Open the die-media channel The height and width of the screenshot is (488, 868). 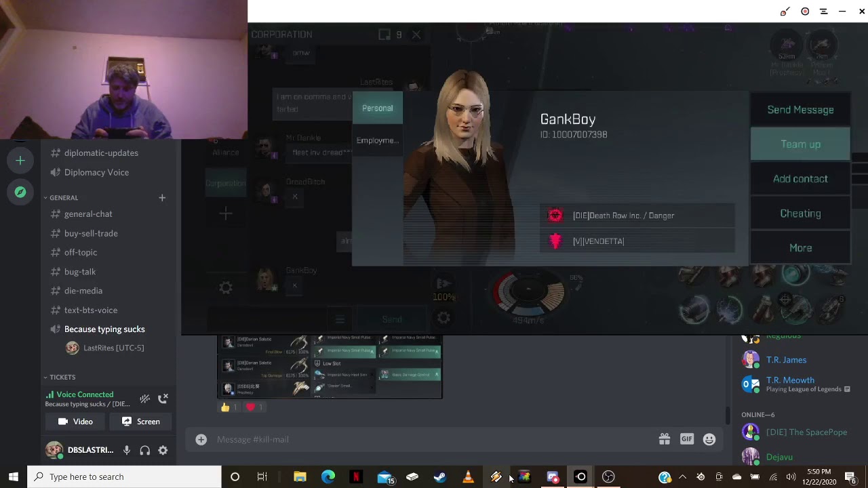click(x=83, y=291)
